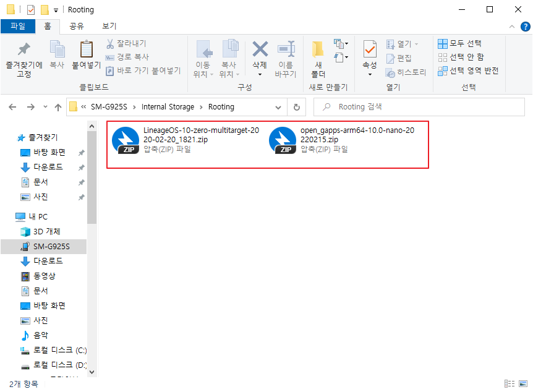The image size is (533, 392).
Task: Open Help with the question mark icon
Action: 525,27
